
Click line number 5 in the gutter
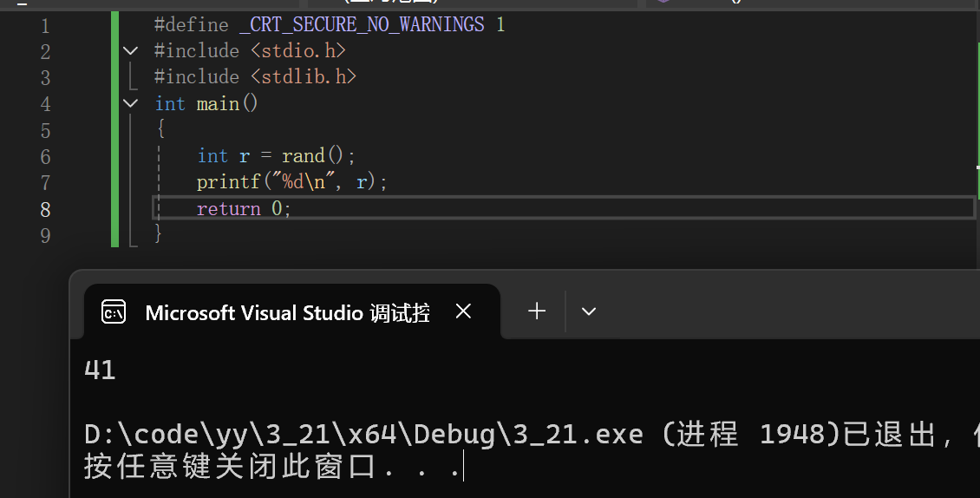pyautogui.click(x=45, y=131)
